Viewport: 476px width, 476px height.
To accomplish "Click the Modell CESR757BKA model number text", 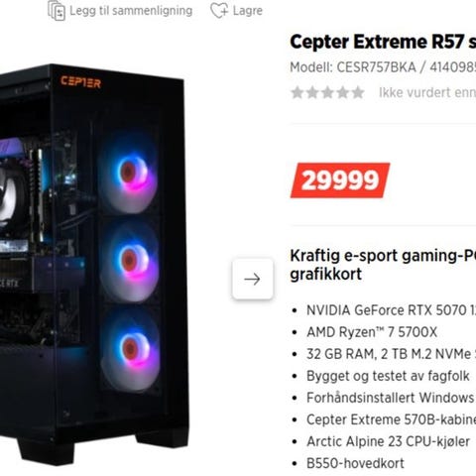I will pyautogui.click(x=383, y=67).
